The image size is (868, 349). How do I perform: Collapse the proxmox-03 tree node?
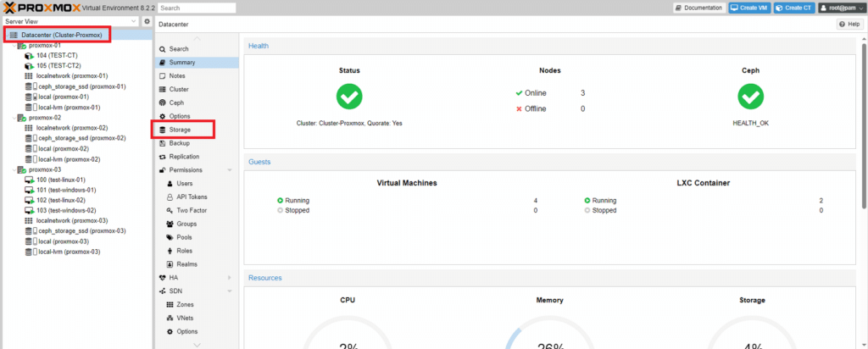coord(14,169)
